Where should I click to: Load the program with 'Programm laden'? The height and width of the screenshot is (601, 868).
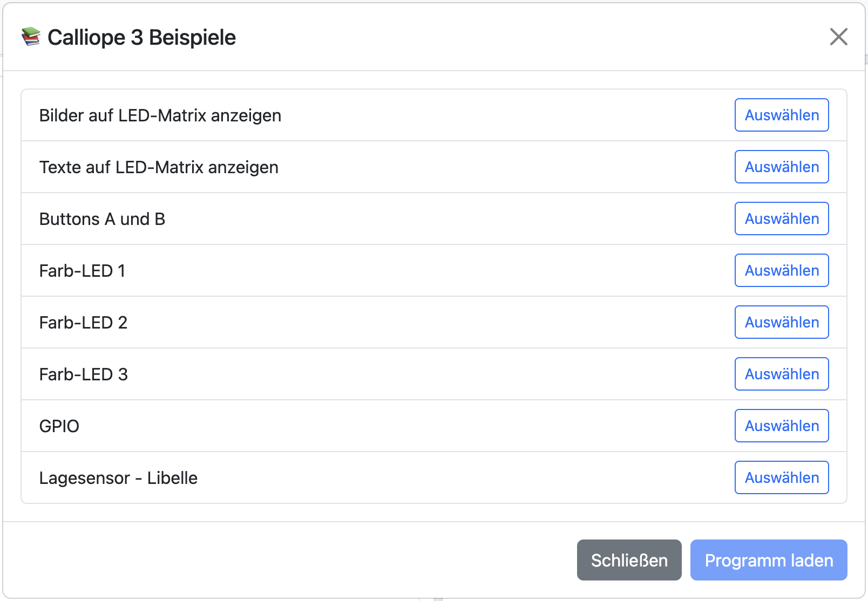click(x=769, y=560)
